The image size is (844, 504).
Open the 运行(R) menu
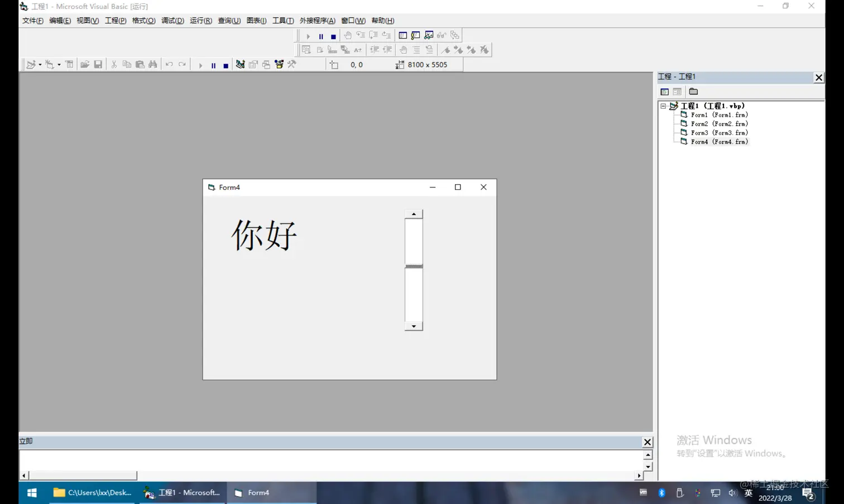[201, 21]
